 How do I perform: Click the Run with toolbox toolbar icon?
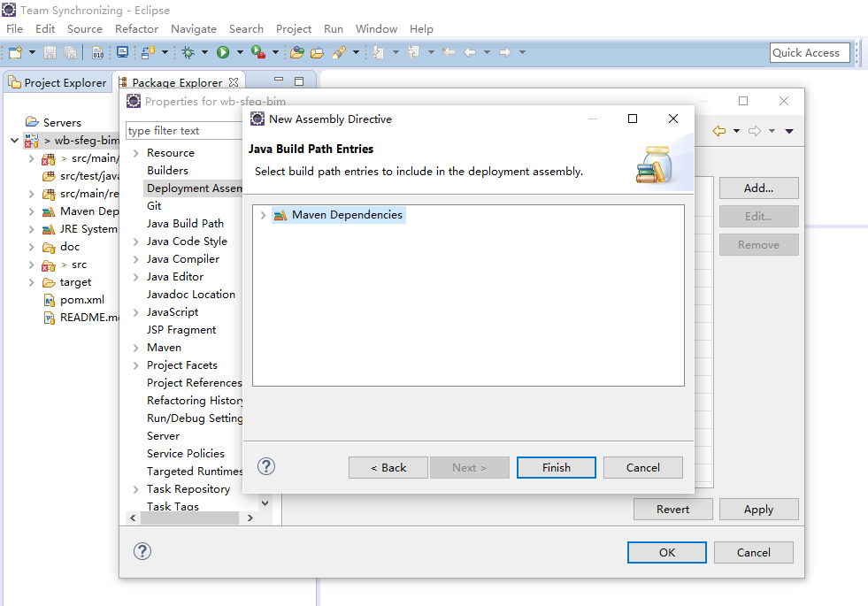point(258,52)
